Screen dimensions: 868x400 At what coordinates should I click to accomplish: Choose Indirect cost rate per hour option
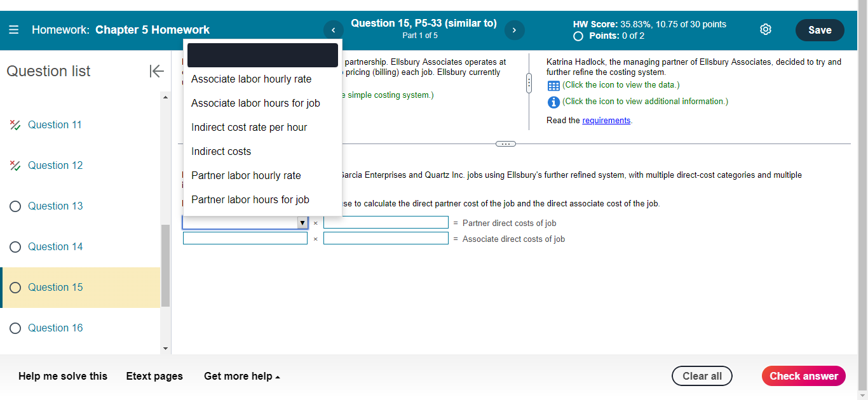(249, 127)
